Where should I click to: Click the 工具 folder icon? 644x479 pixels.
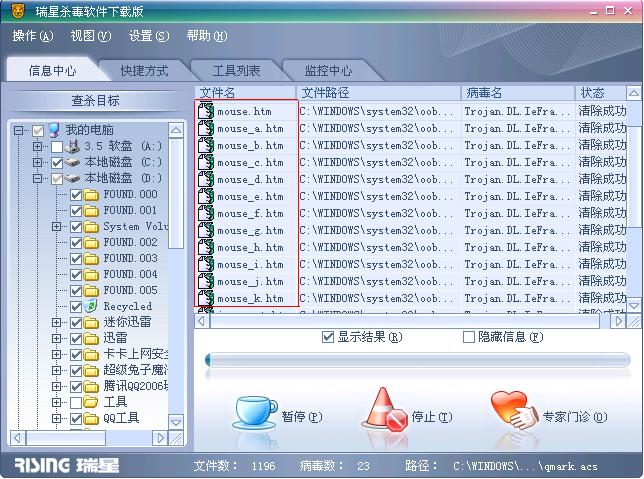click(91, 402)
